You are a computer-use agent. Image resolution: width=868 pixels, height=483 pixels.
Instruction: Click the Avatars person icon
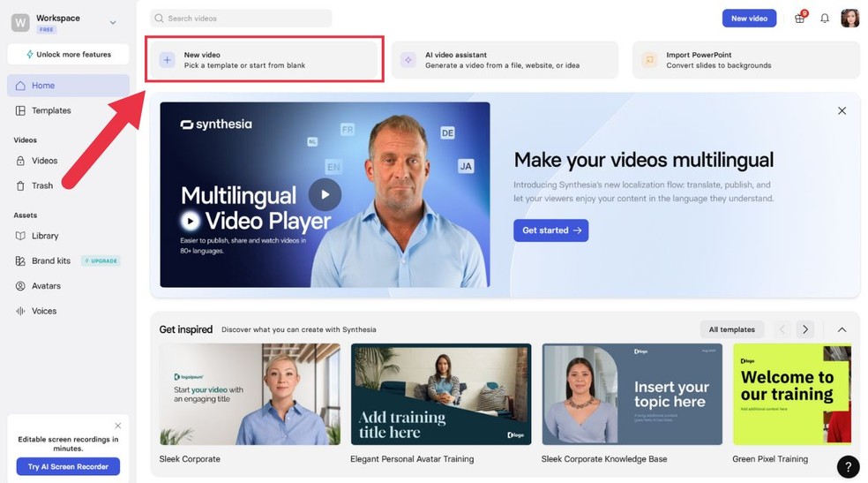point(20,286)
